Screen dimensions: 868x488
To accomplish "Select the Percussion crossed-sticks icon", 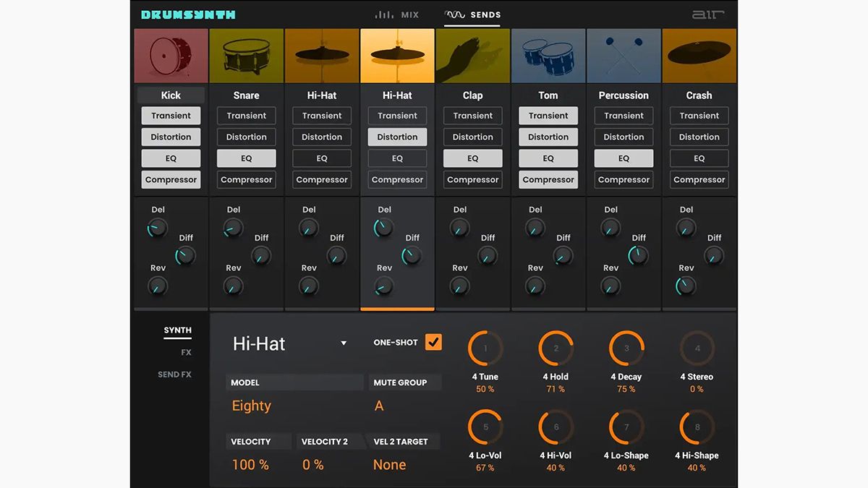I will (623, 55).
